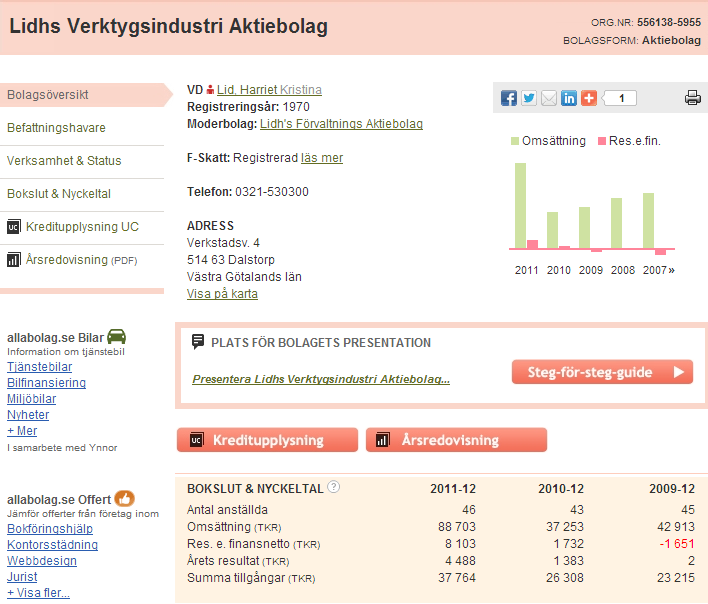
Task: Click the 2009-12 column header
Action: (x=672, y=489)
